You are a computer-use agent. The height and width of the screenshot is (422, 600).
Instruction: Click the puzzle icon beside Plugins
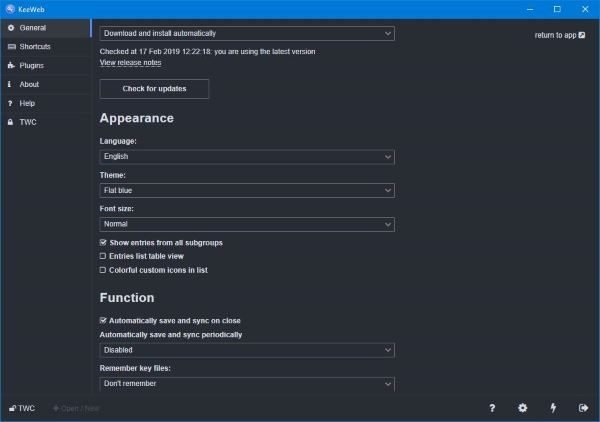(11, 65)
